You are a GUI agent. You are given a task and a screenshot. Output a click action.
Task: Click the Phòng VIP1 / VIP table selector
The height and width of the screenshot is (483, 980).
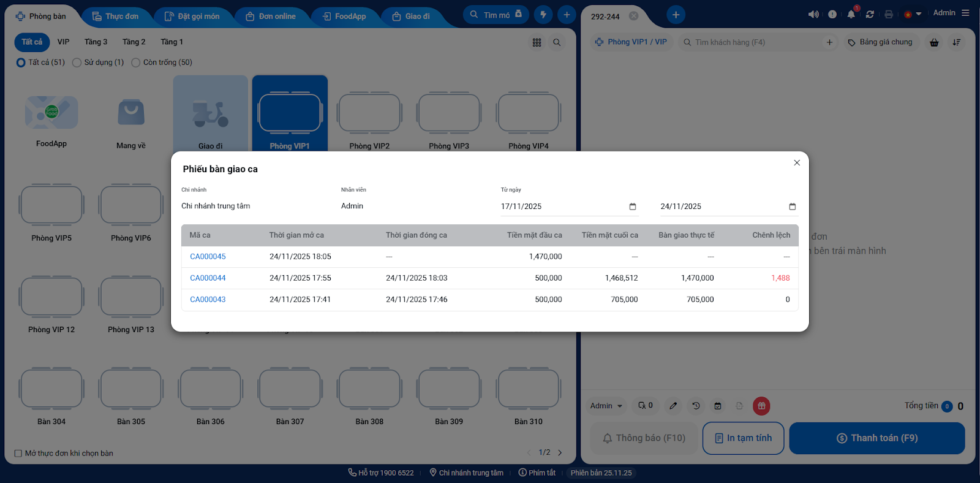coord(631,42)
